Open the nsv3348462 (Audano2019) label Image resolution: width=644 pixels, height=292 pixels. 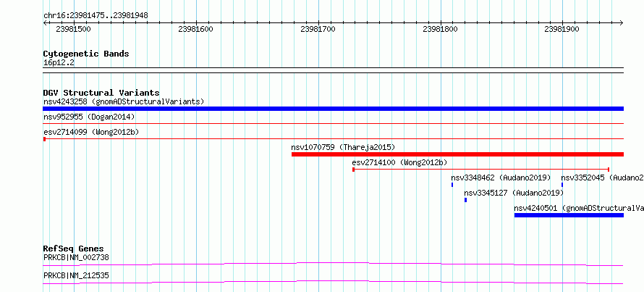coord(501,178)
